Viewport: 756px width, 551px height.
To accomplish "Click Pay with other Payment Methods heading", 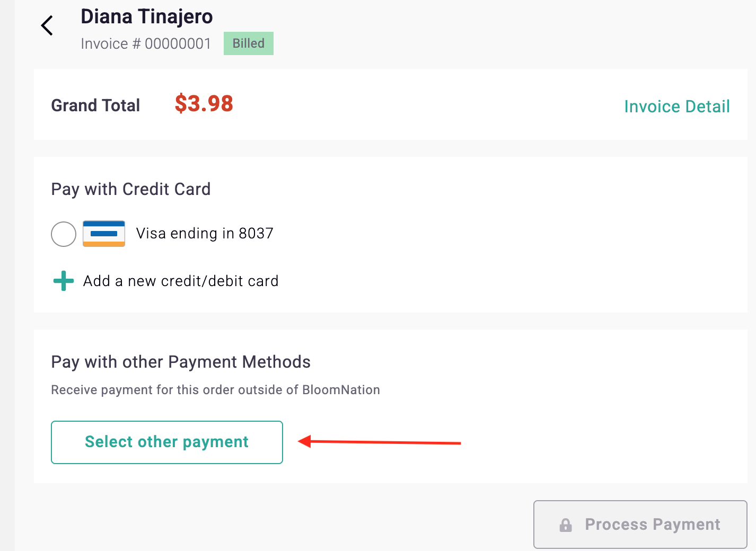I will [181, 362].
